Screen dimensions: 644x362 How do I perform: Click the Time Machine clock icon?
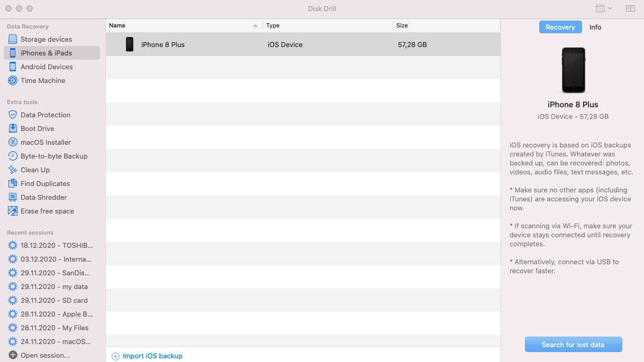point(13,80)
